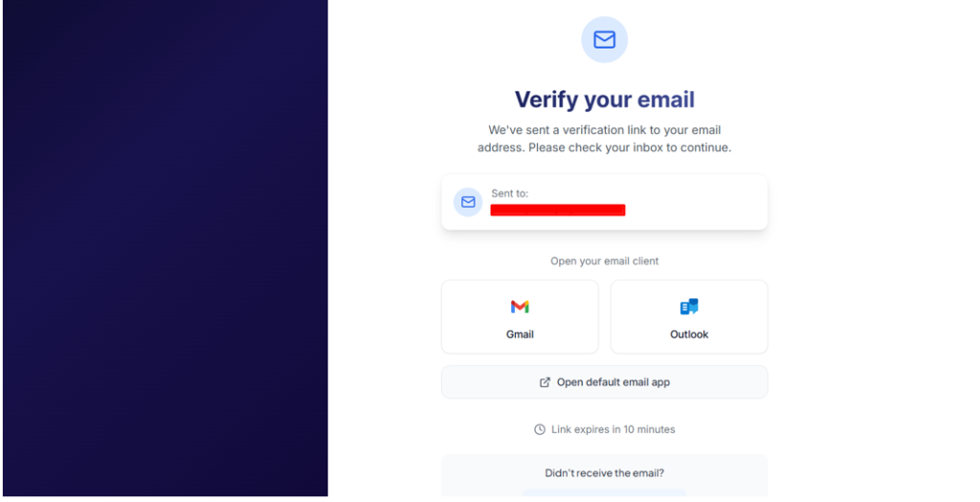Click the Verify your email heading
This screenshot has height=502, width=980.
(x=604, y=99)
